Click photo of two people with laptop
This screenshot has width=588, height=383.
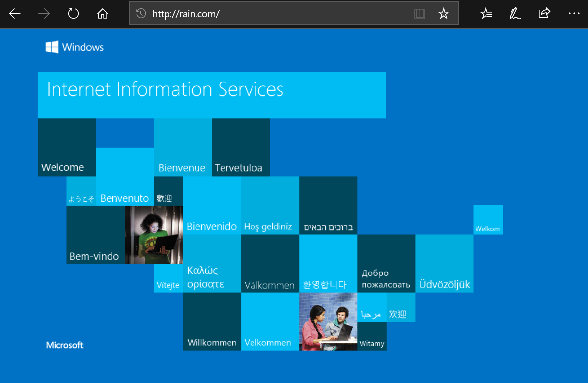coord(328,322)
